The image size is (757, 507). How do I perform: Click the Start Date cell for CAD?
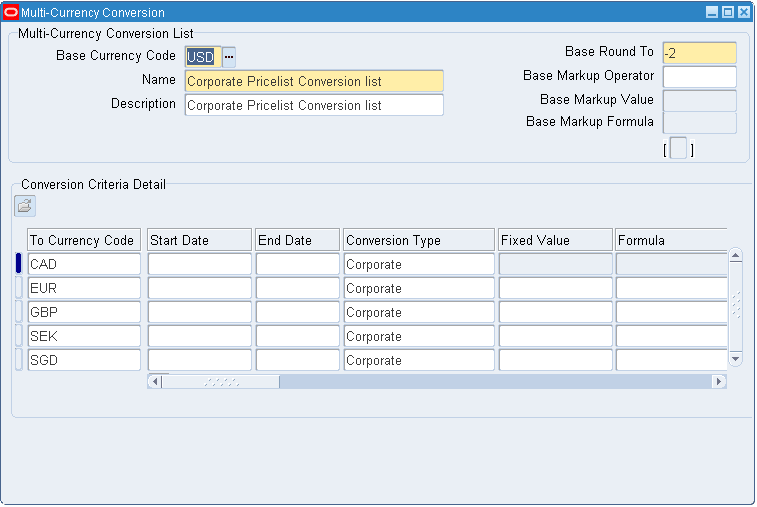[199, 264]
